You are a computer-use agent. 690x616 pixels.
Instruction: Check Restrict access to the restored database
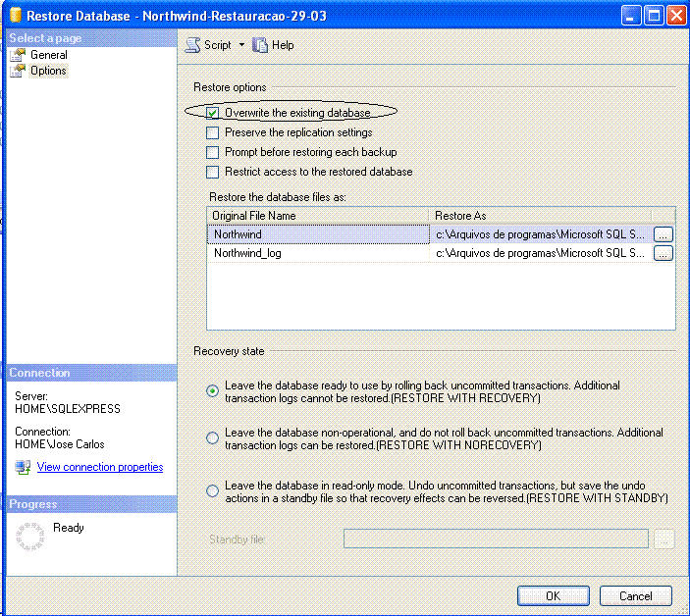tap(212, 172)
